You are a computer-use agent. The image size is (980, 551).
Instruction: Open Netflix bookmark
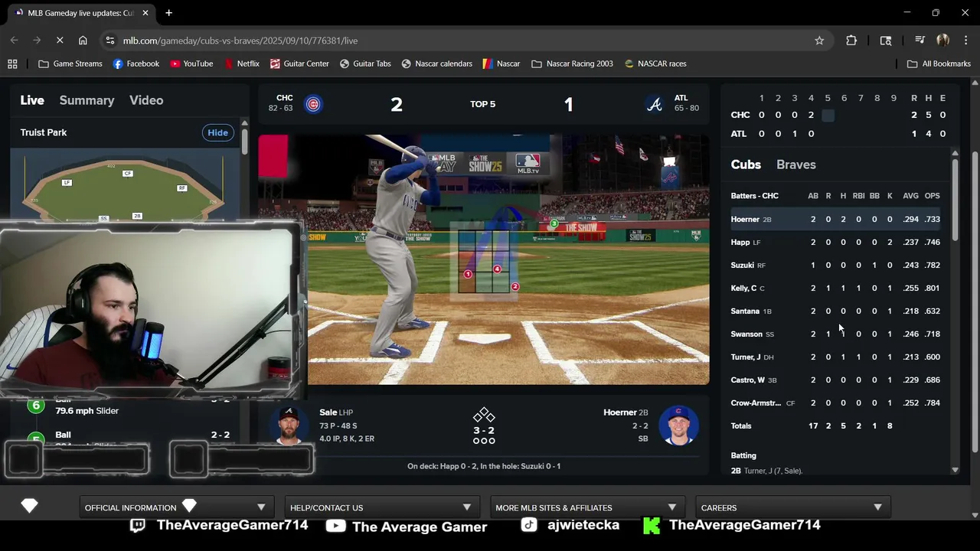[x=241, y=64]
